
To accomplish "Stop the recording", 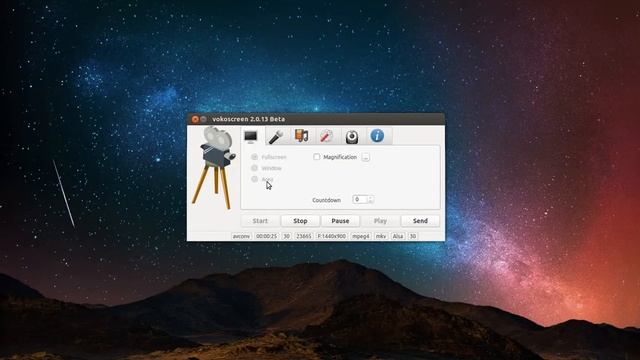I will (x=300, y=221).
